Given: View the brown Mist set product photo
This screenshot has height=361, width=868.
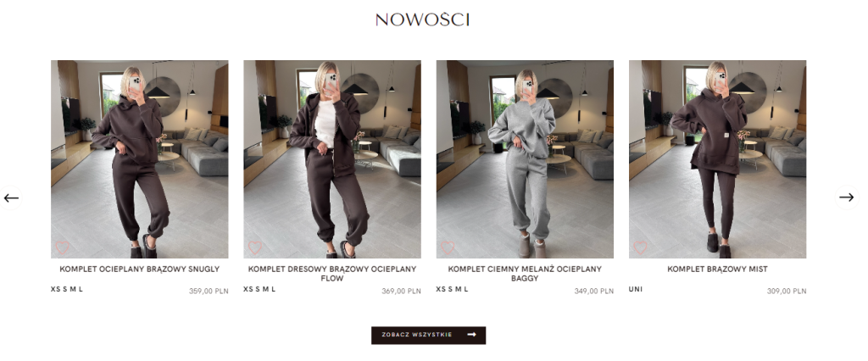Looking at the screenshot, I should coord(717,159).
